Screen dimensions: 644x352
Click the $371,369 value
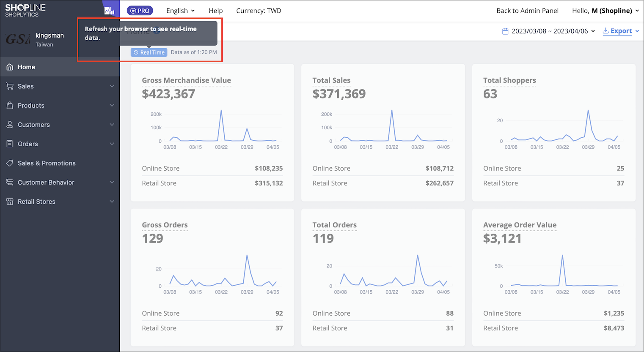(339, 94)
